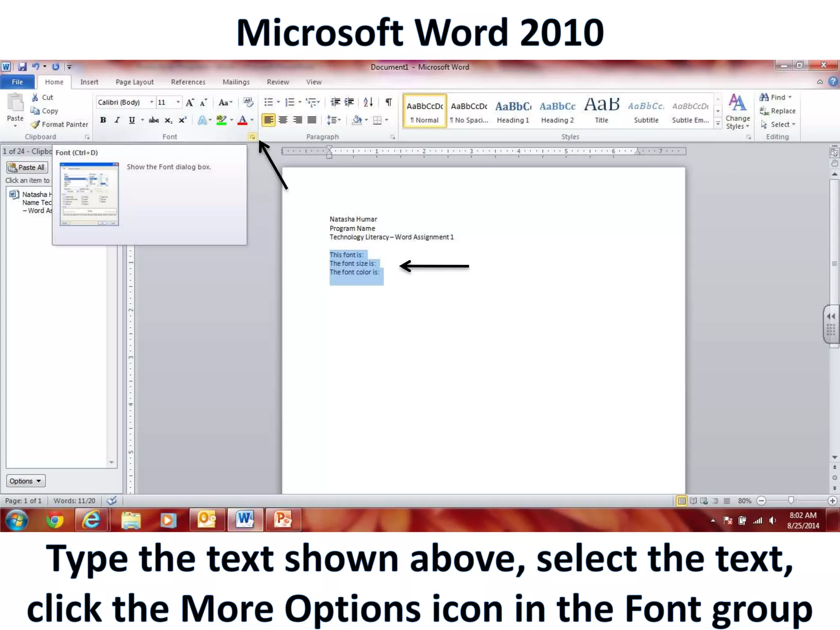The width and height of the screenshot is (840, 630).
Task: Click the clipboard Options button
Action: 25,481
